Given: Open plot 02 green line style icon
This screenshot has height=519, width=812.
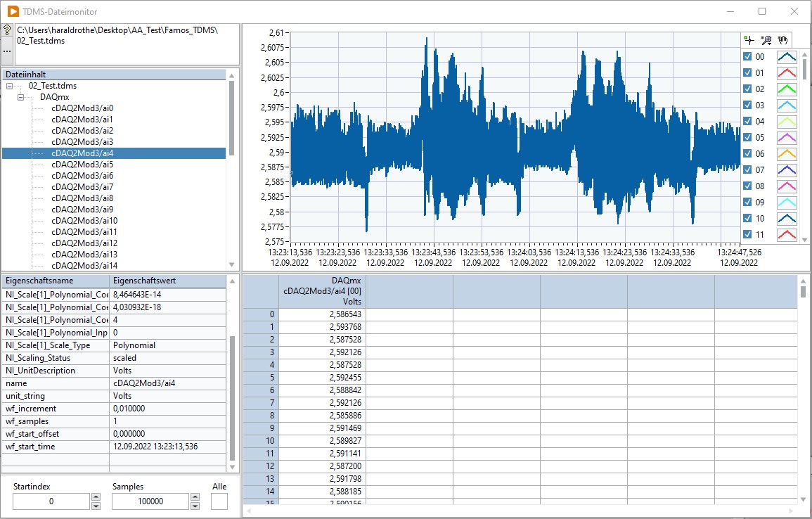Looking at the screenshot, I should point(787,89).
